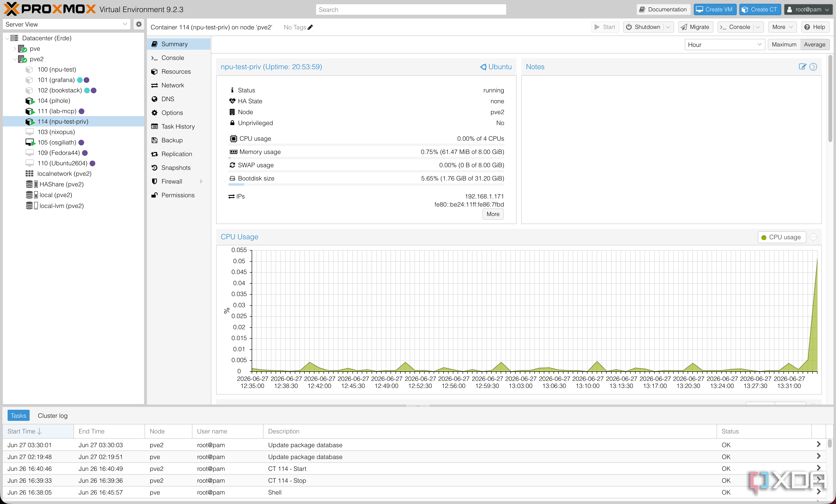Click the Memory usage progress bar
The image size is (836, 504).
366,158
